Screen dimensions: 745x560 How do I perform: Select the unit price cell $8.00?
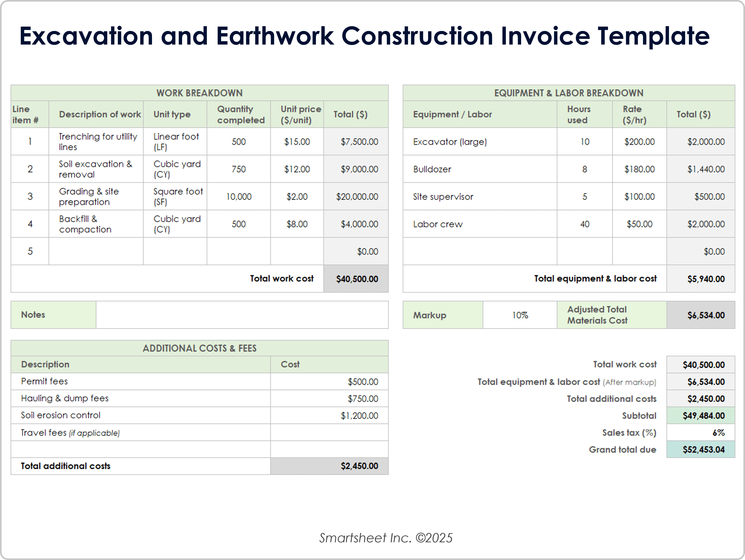pyautogui.click(x=297, y=224)
